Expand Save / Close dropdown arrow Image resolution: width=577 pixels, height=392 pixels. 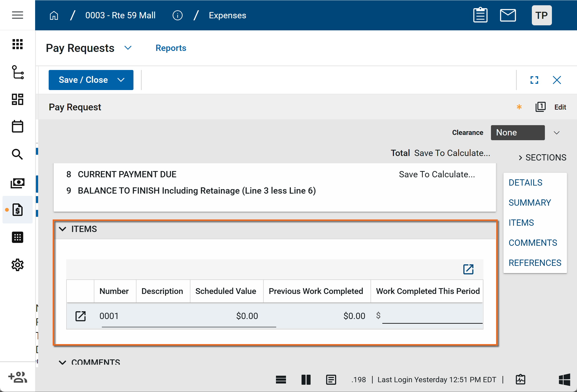[121, 80]
